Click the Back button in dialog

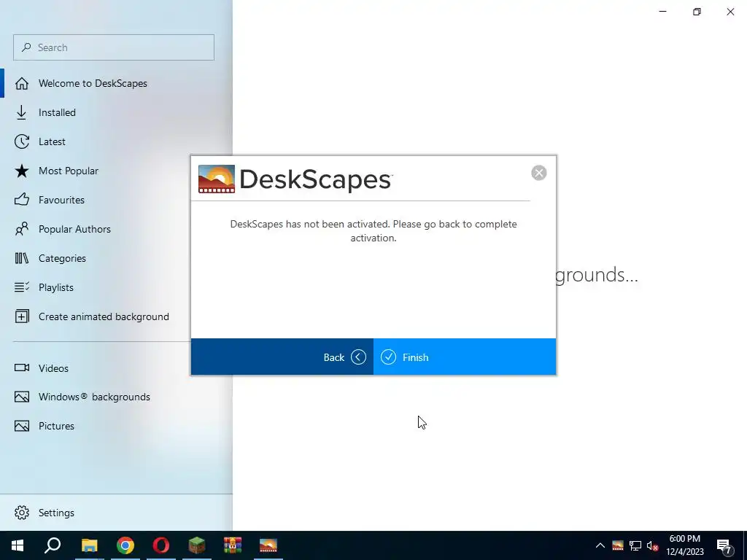[282, 357]
